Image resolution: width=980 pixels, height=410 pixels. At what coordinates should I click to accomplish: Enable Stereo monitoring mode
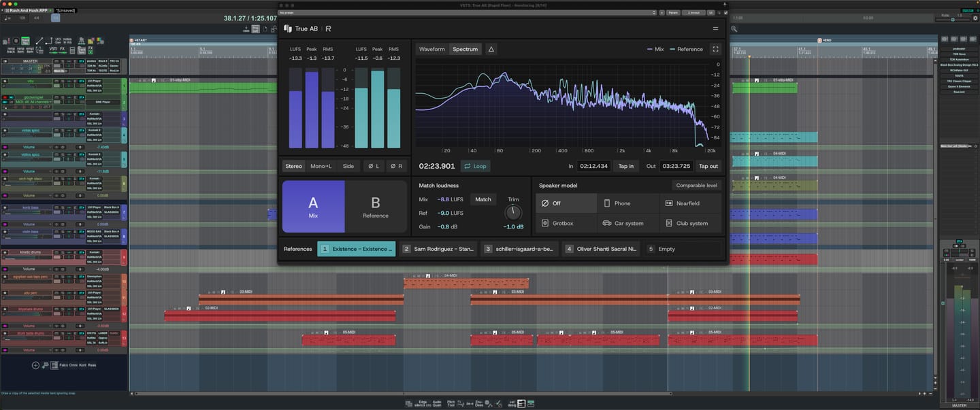294,166
